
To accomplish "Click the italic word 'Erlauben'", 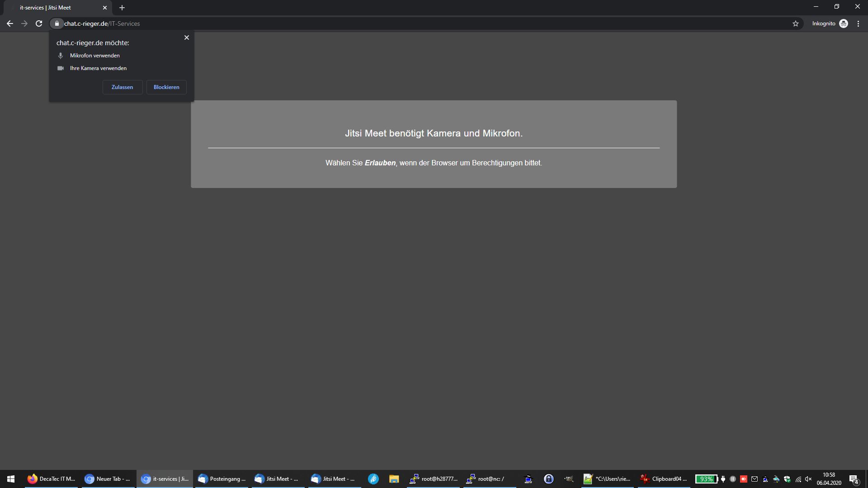I will coord(380,163).
